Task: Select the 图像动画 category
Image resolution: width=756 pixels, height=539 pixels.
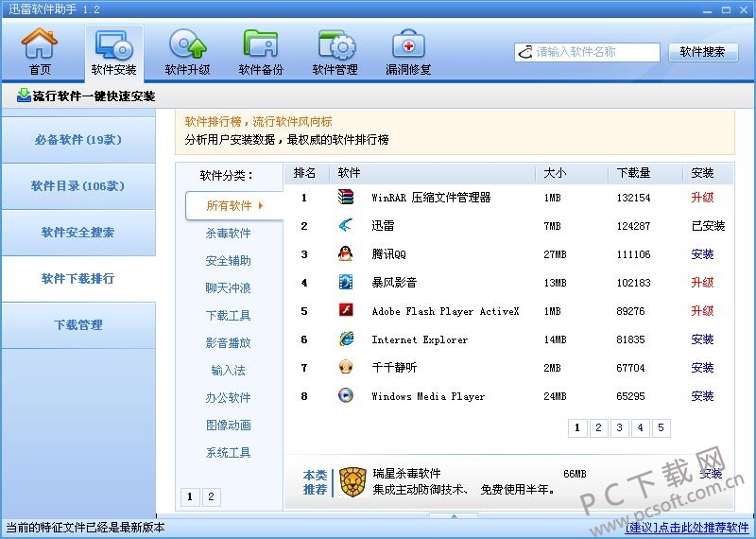Action: coord(228,426)
